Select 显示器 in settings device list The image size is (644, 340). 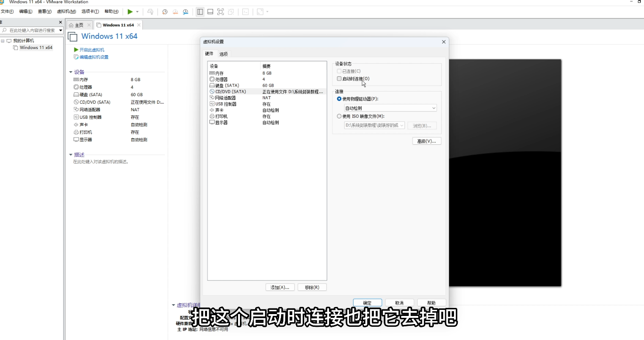267,122
